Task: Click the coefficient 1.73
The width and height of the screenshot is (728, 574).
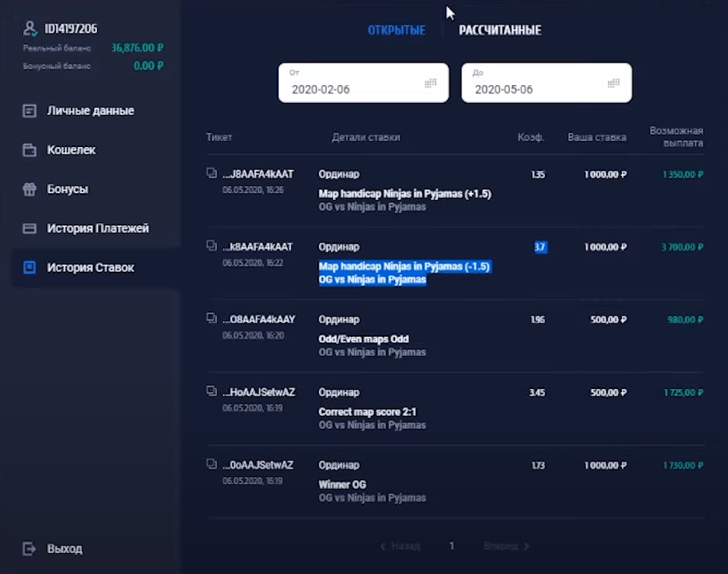Action: click(538, 466)
